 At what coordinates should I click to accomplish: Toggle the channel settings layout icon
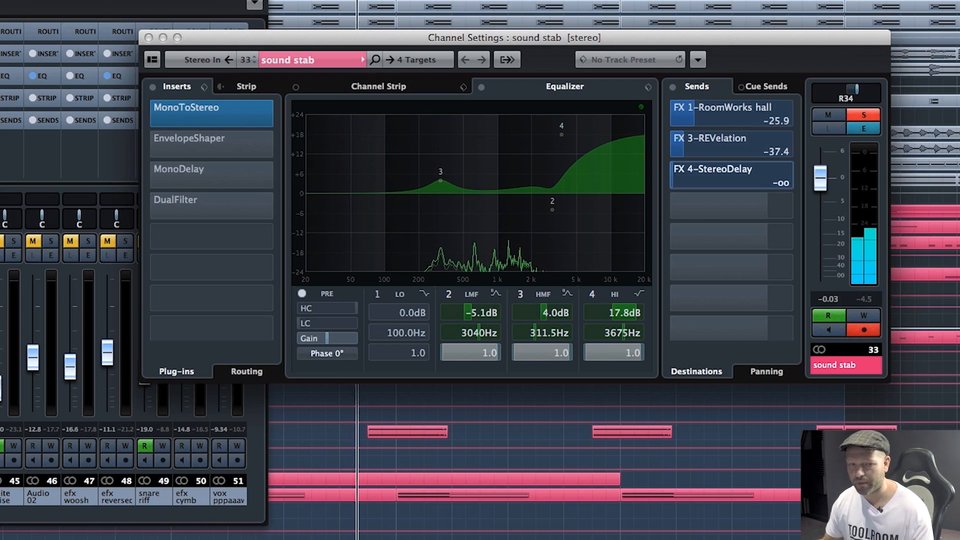tap(152, 59)
